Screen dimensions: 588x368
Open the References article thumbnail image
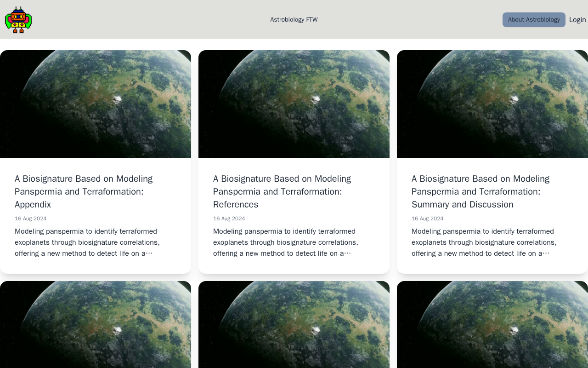[294, 104]
